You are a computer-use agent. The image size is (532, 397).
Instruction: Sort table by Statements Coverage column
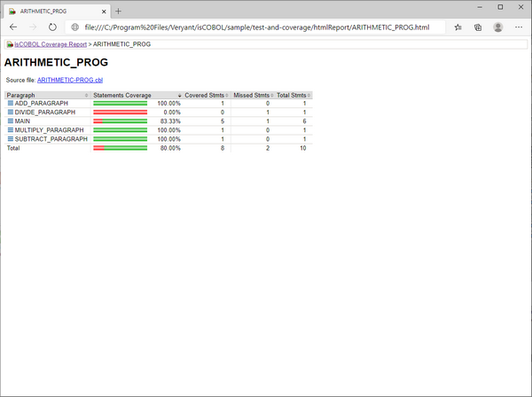pos(137,96)
